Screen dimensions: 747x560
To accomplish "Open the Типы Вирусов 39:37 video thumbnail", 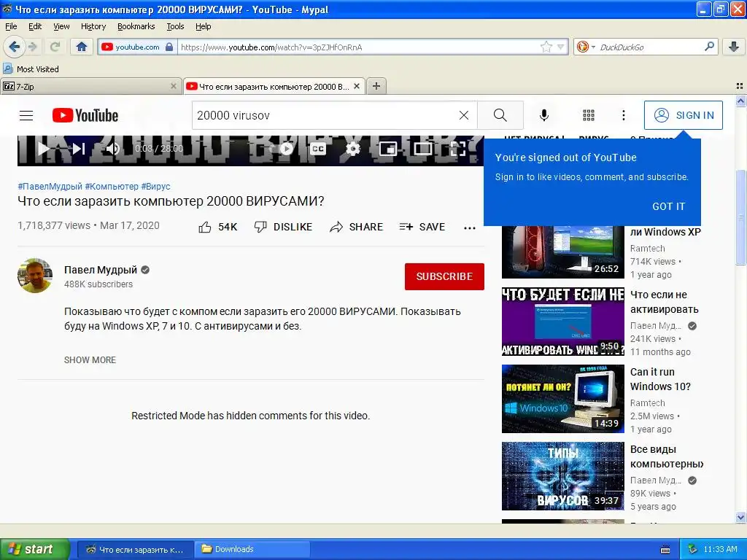I will [562, 476].
